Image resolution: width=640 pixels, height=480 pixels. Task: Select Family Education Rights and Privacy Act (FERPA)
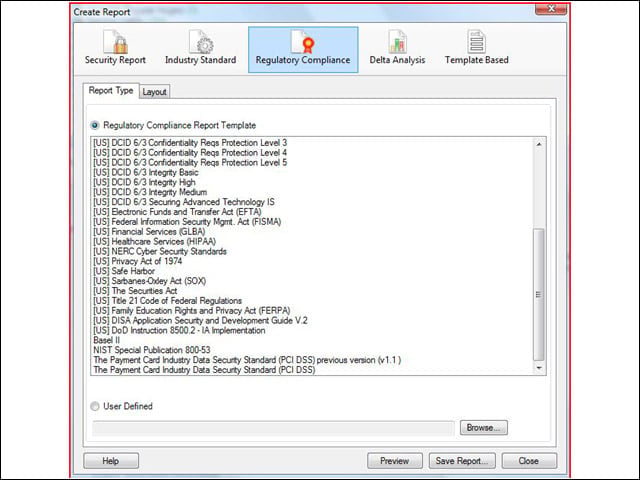(x=192, y=311)
